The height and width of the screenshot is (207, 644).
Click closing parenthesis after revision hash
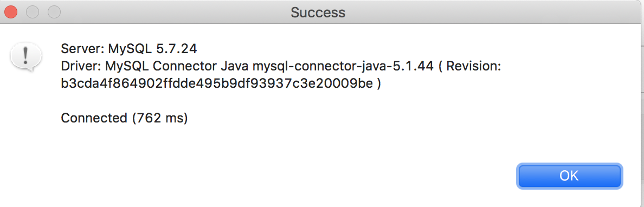point(378,84)
